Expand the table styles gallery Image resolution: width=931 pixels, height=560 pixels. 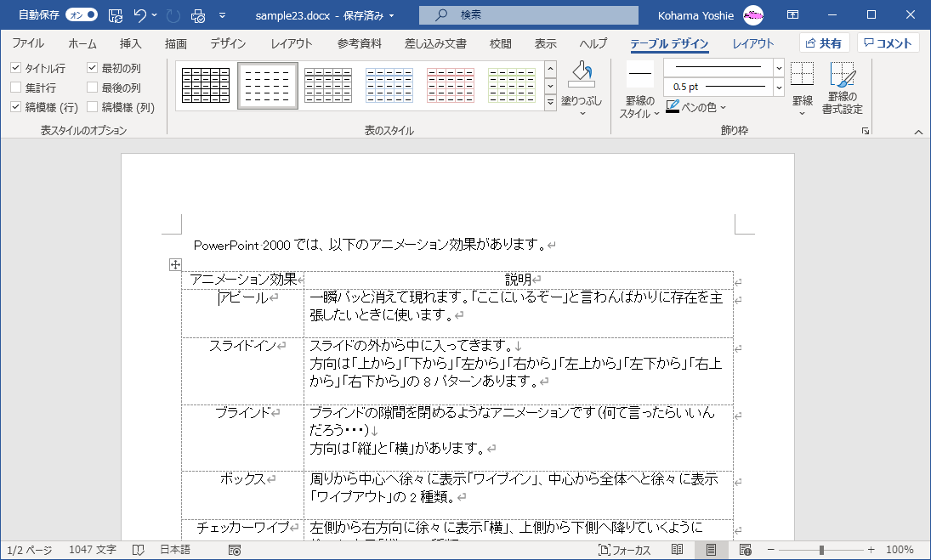(x=550, y=103)
